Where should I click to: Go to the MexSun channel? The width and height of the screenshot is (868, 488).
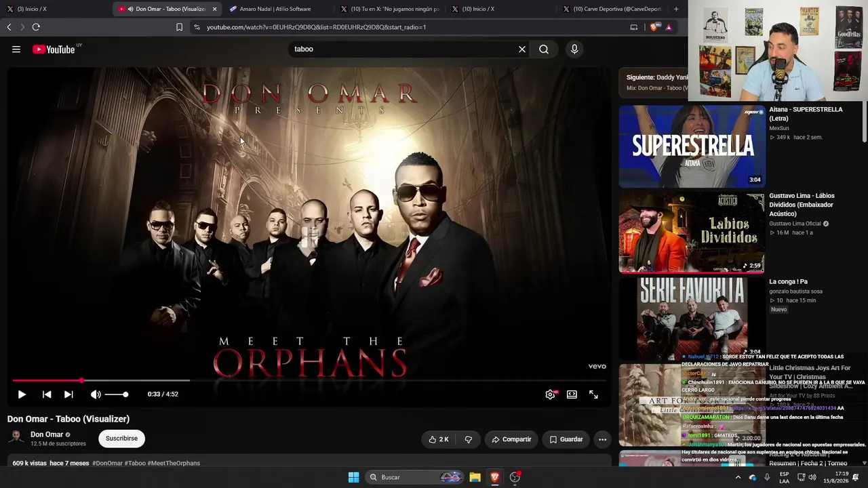coord(779,128)
